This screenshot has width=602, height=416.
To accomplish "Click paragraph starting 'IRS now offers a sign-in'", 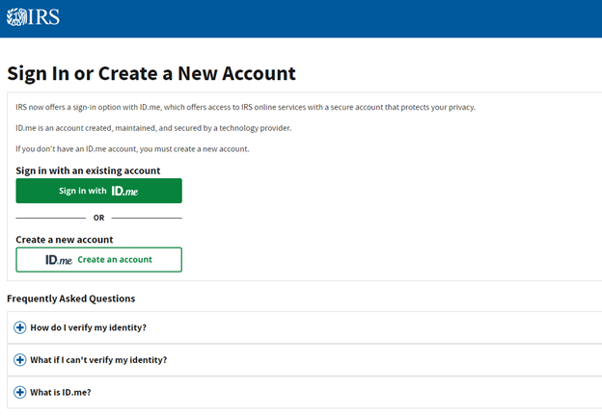I will (x=245, y=107).
